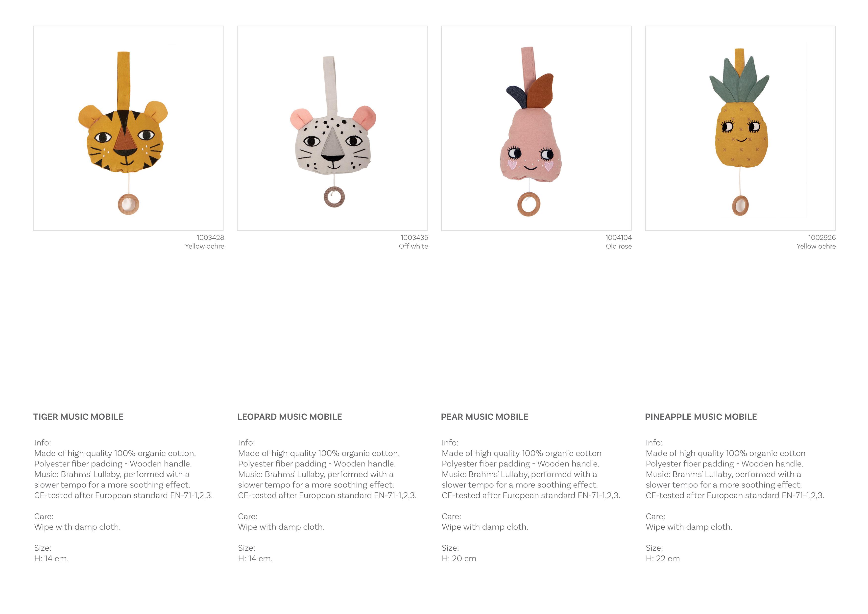Click the wooden ring under the pineapple
The width and height of the screenshot is (868, 614).
point(740,205)
